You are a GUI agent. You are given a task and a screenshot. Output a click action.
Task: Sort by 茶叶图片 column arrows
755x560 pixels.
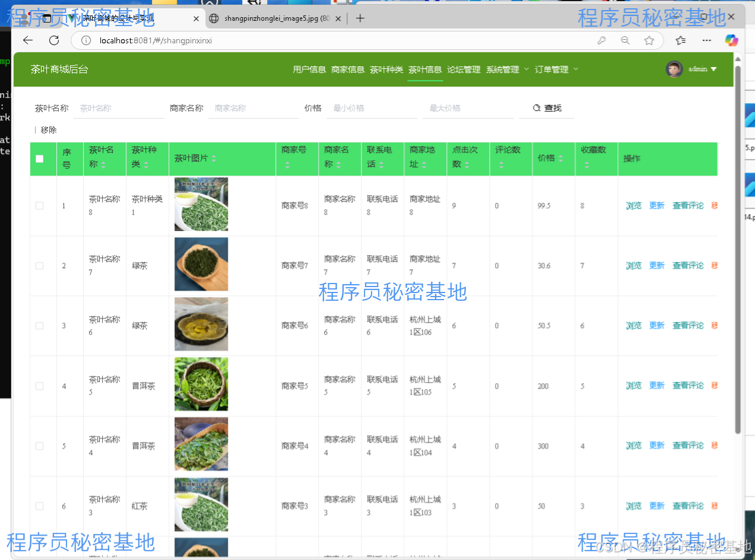click(214, 158)
